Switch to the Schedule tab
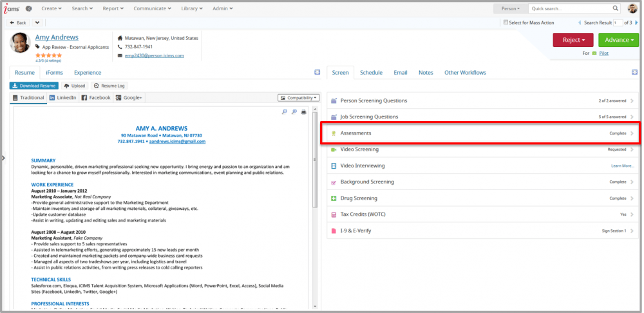Viewport: 644px width, 313px height. [371, 73]
